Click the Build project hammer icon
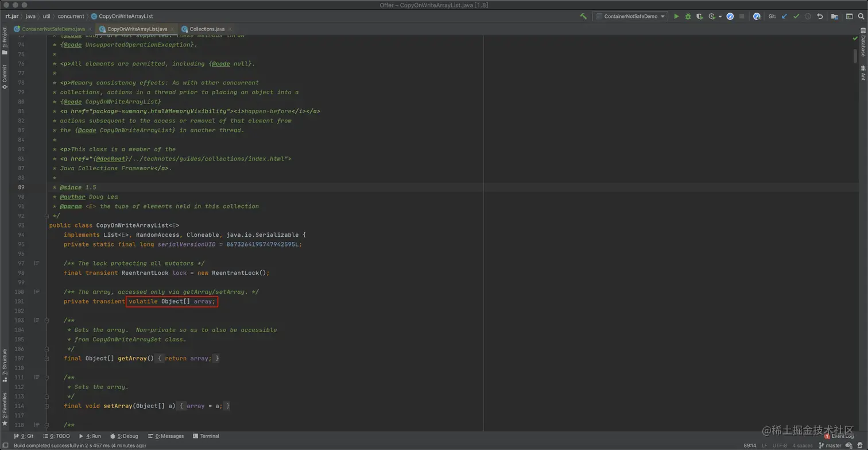The image size is (868, 450). click(583, 17)
